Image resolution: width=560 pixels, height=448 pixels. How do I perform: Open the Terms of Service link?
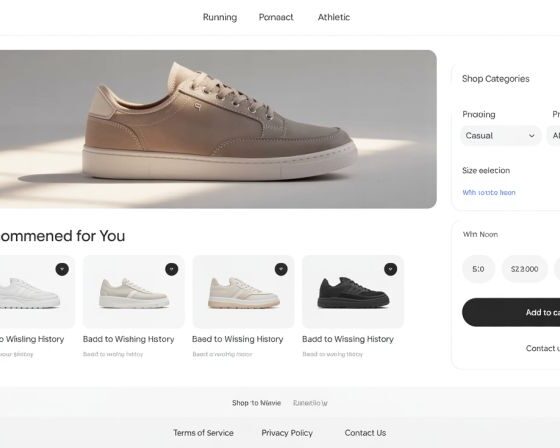(204, 433)
